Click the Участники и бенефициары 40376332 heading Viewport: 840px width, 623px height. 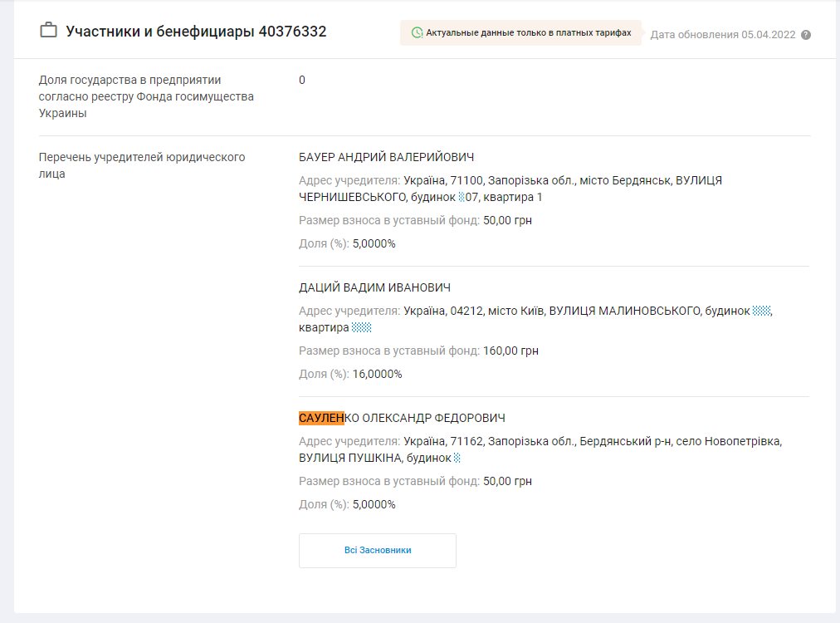click(x=196, y=32)
